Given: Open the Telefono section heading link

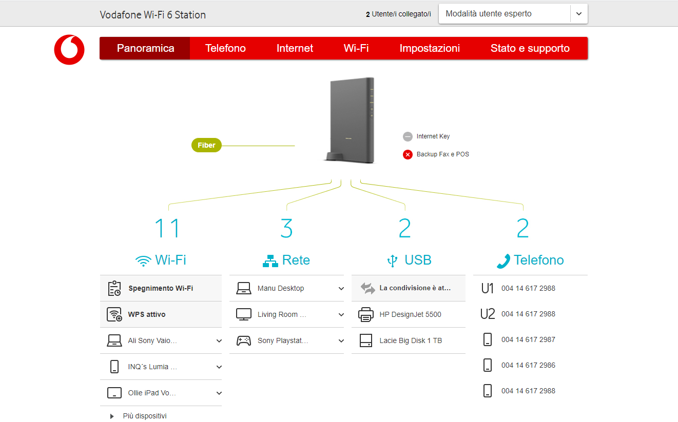Looking at the screenshot, I should 539,260.
